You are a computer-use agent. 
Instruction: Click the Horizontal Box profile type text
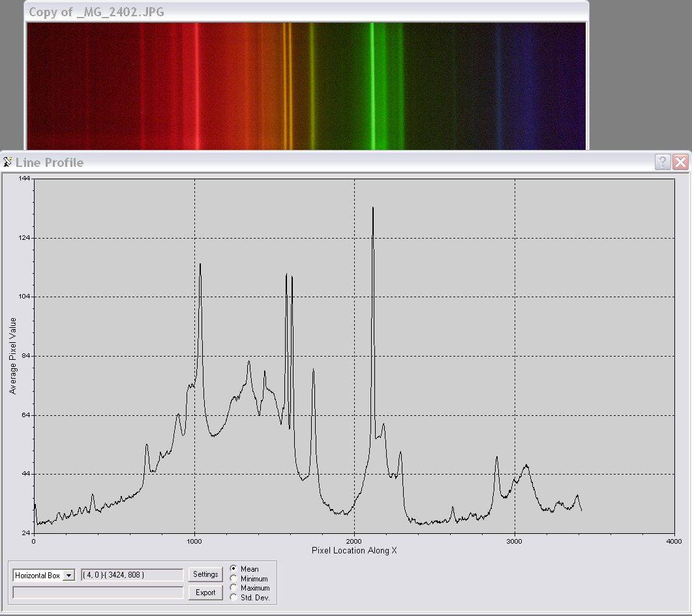[38, 576]
